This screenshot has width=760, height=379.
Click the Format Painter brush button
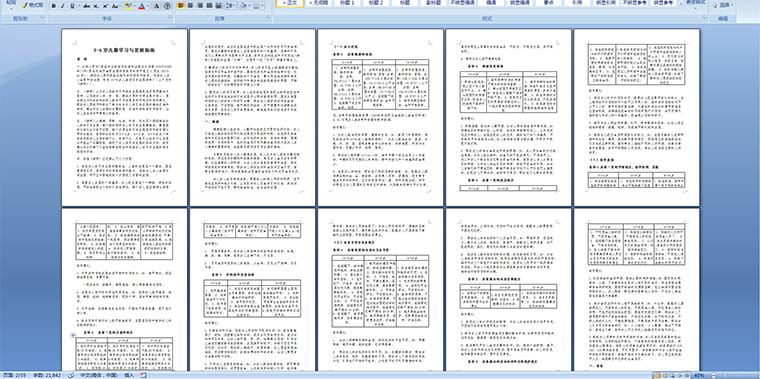pyautogui.click(x=32, y=5)
